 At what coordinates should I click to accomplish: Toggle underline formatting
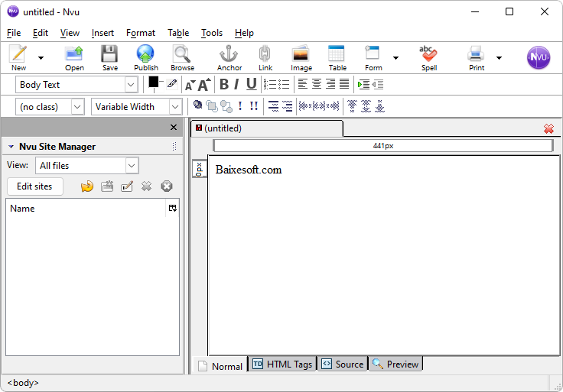(x=251, y=85)
